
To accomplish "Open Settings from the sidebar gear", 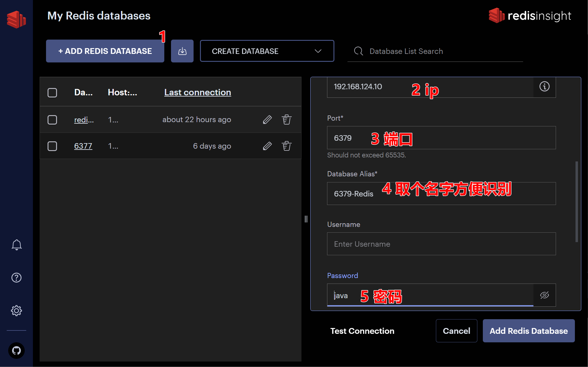I will click(16, 310).
